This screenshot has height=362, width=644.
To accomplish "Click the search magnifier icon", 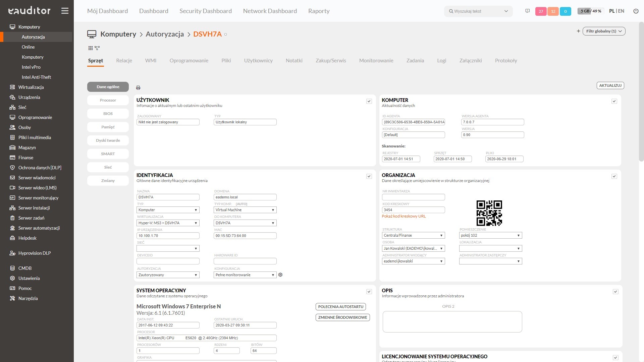I will pos(451,11).
